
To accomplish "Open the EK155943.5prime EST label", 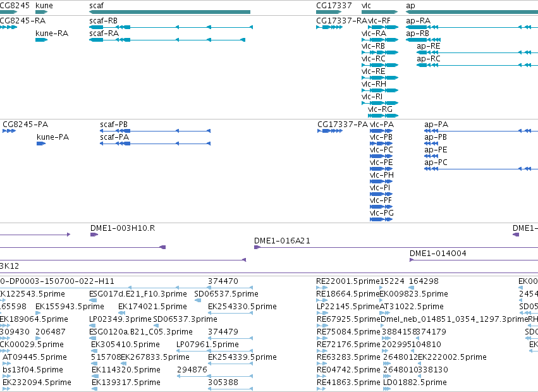I will pos(70,307).
